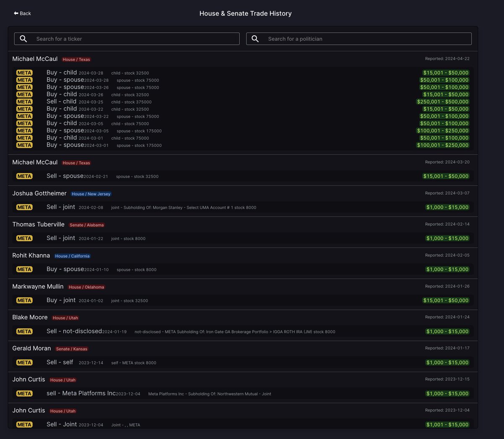Click the META badge beside Tuberville's joint sell
This screenshot has width=504, height=439.
point(24,238)
